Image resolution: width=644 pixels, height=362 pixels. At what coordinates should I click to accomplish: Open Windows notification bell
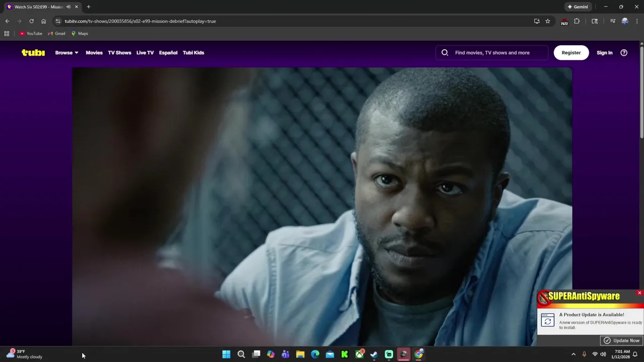coord(635,354)
